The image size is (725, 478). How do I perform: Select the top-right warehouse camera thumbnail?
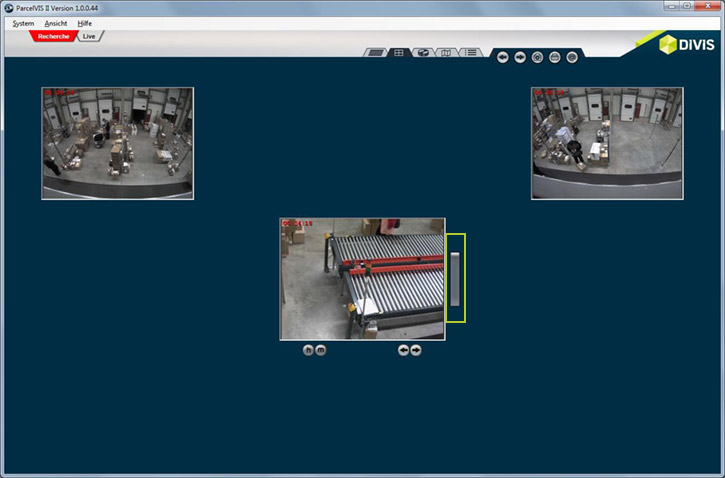tap(607, 143)
